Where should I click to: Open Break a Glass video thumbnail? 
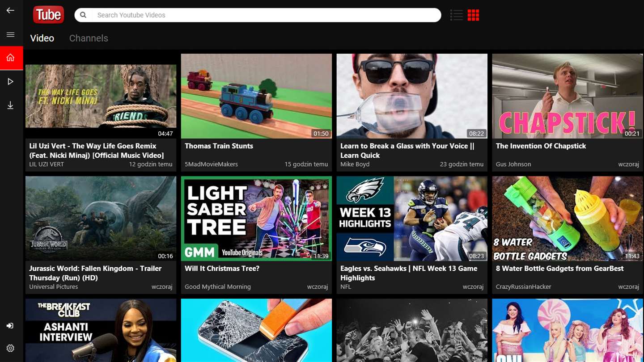click(x=412, y=96)
